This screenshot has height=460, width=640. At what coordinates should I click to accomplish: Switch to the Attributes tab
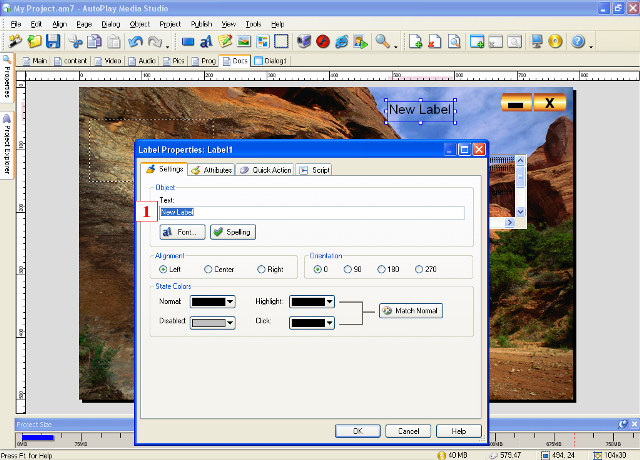pos(211,170)
